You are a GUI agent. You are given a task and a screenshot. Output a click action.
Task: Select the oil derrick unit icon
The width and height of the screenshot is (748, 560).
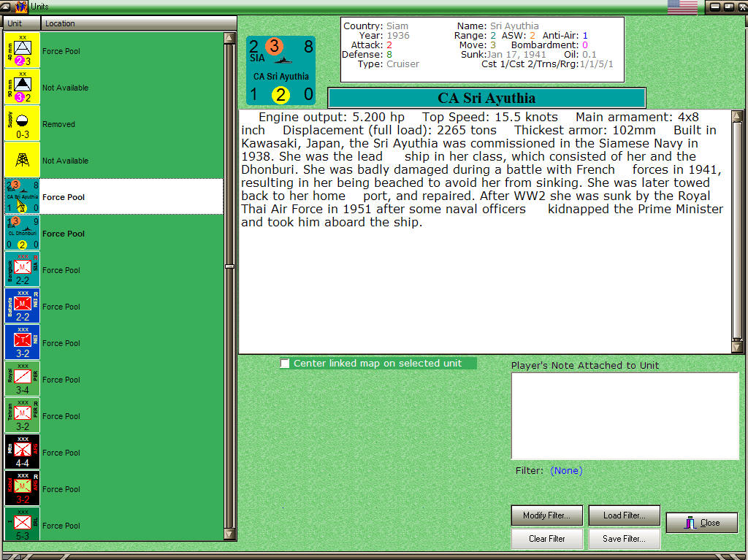22,161
